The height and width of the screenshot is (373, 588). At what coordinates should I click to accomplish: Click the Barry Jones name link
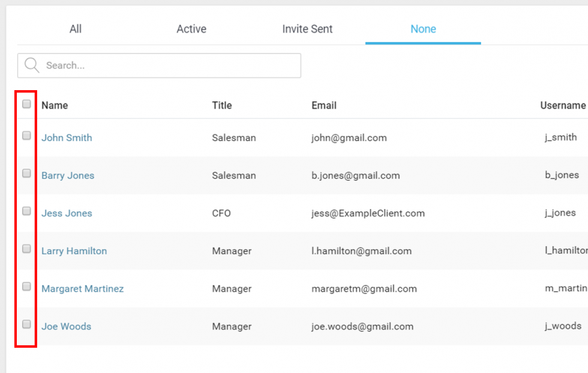pos(68,175)
